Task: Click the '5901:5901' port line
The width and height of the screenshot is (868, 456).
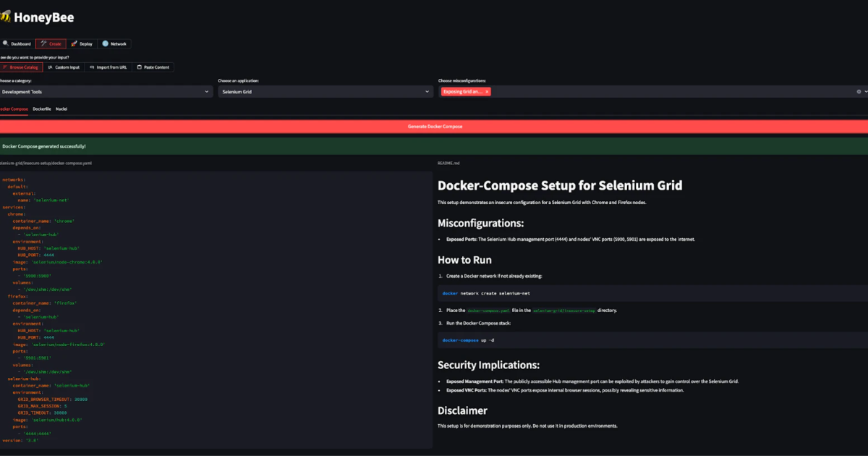Action: [x=35, y=358]
